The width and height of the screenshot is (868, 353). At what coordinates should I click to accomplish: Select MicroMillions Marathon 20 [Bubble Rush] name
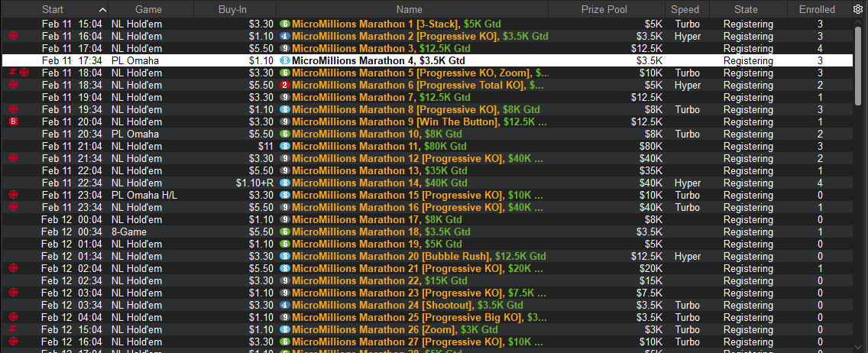pyautogui.click(x=419, y=256)
